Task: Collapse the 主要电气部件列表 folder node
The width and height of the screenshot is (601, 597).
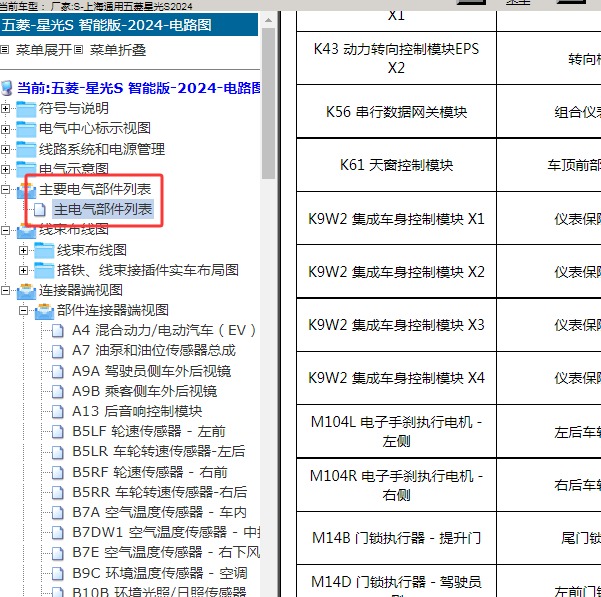Action: pos(5,189)
